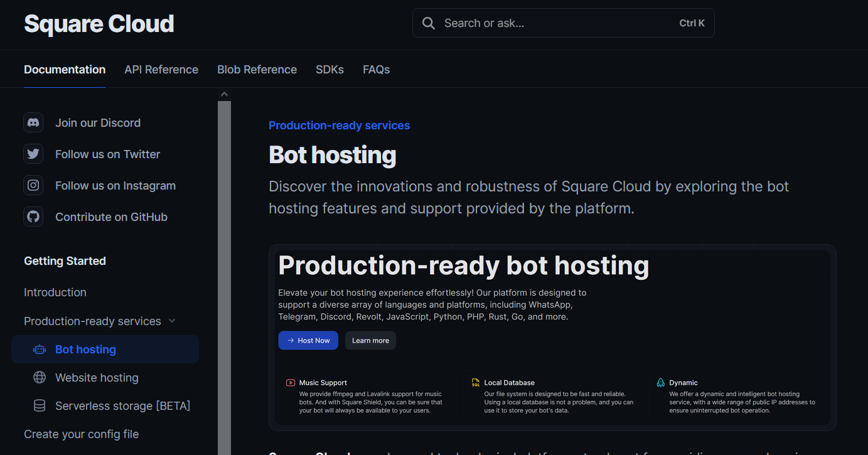Open the Join our Discord link

(x=98, y=123)
